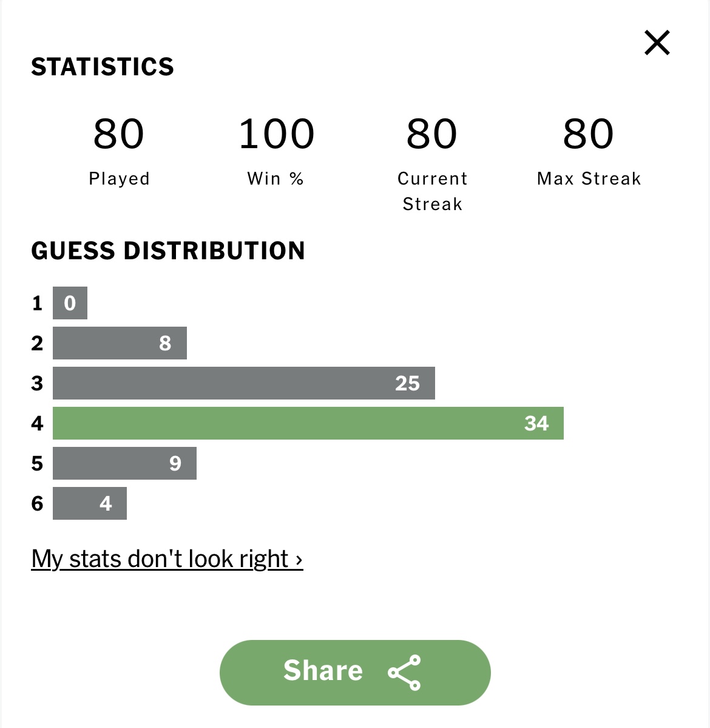This screenshot has height=728, width=710.
Task: Click the green bar showing 34 guesses
Action: click(x=308, y=423)
